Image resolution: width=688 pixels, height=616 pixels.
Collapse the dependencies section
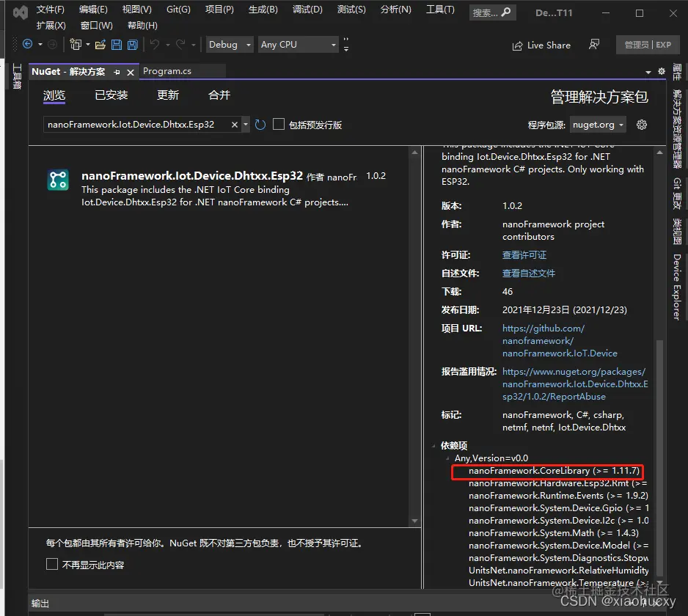(x=433, y=446)
